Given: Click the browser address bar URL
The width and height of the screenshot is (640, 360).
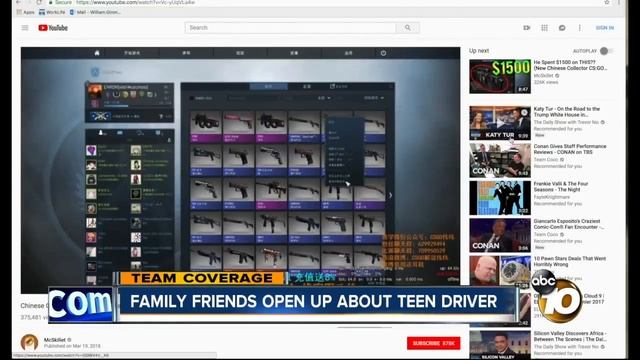Looking at the screenshot, I should pyautogui.click(x=136, y=2).
